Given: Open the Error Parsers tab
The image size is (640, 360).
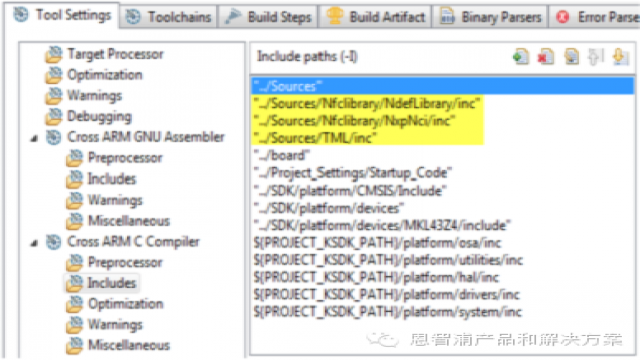Looking at the screenshot, I should pyautogui.click(x=595, y=17).
